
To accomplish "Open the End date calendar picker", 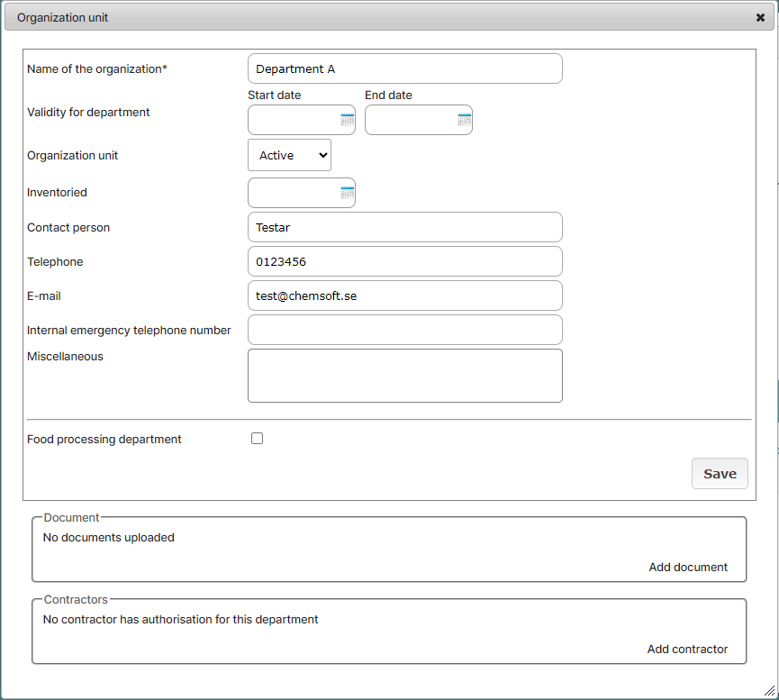I will 465,120.
